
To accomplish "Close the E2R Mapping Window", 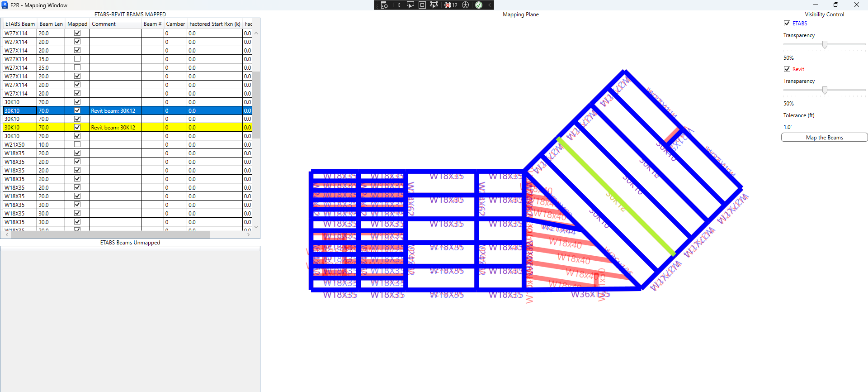I will coord(856,5).
